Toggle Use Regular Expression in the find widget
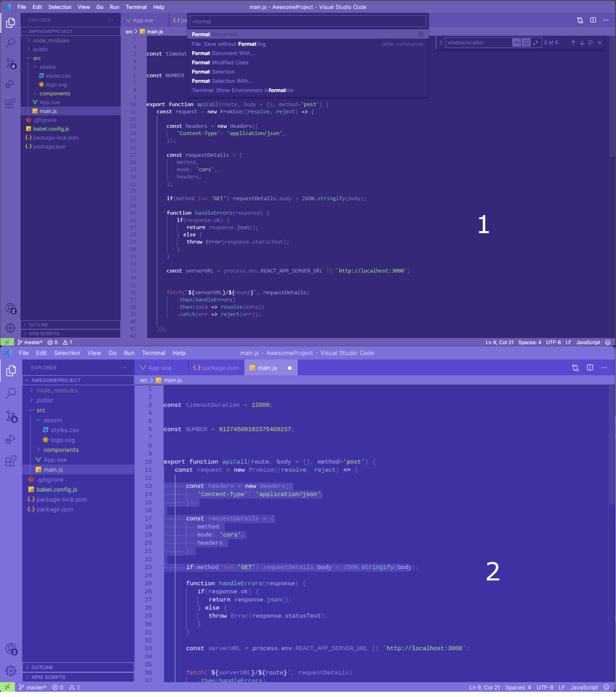Image resolution: width=616 pixels, height=697 pixels. click(x=536, y=43)
